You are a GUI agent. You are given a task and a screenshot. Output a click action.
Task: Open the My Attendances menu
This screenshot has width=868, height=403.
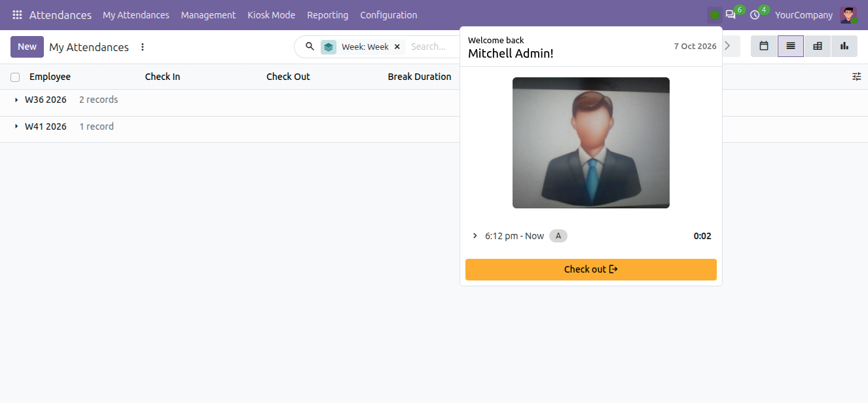pyautogui.click(x=136, y=14)
